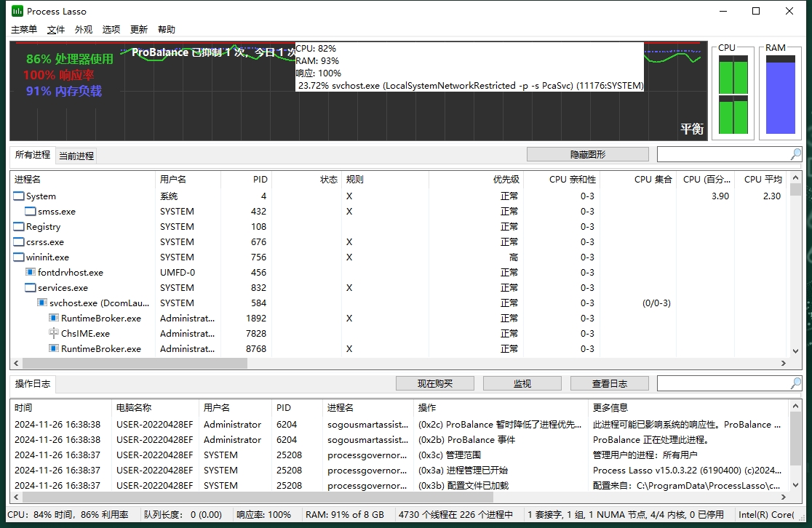This screenshot has height=528, width=812.
Task: Sort by the 规则 column header
Action: (386, 180)
